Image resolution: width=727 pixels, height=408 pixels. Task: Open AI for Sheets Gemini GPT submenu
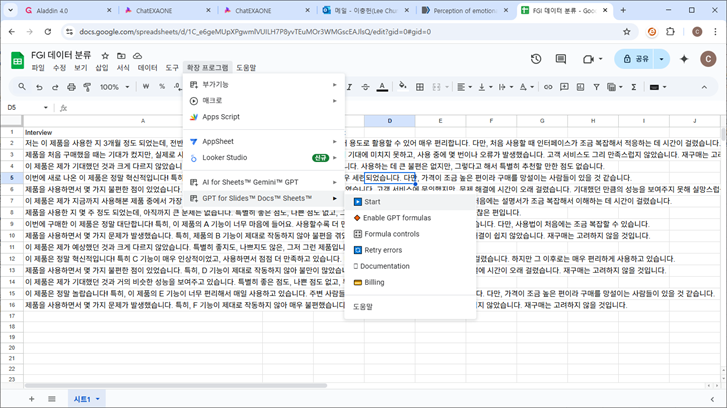click(264, 182)
